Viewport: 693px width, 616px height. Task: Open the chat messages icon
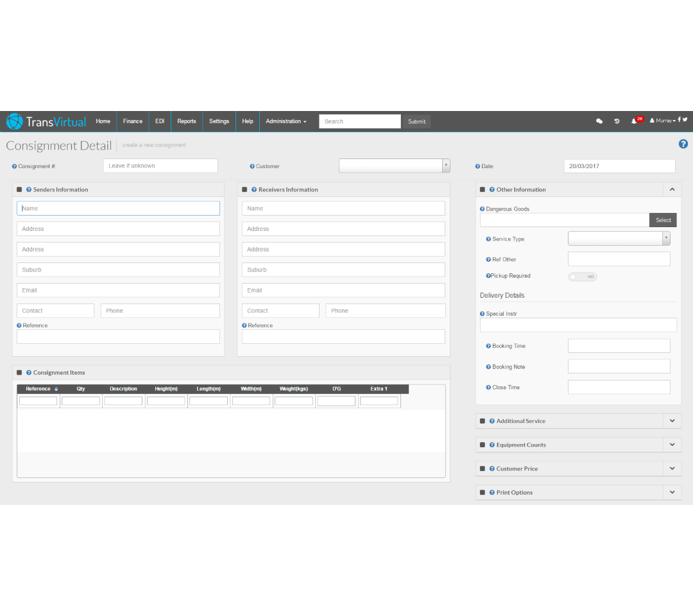coord(599,121)
